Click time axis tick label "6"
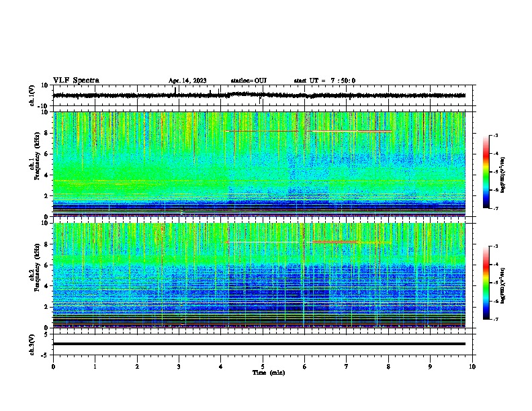This screenshot has height=411, width=532. pos(304,367)
